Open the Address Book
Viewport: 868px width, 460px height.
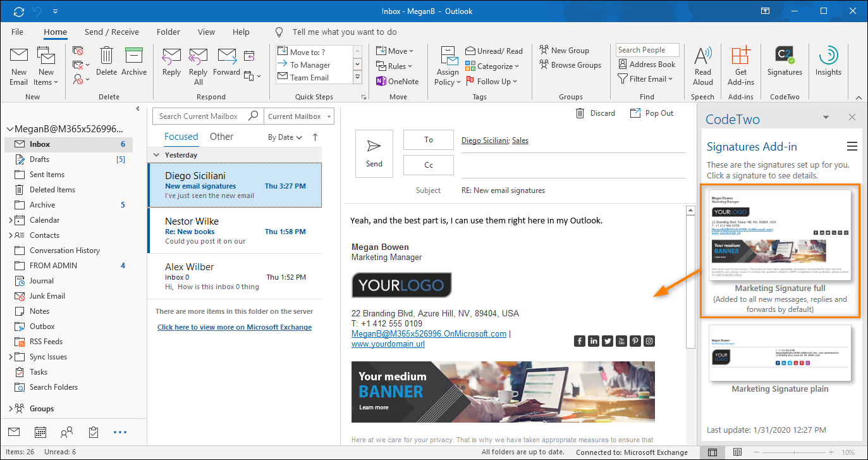click(x=647, y=64)
